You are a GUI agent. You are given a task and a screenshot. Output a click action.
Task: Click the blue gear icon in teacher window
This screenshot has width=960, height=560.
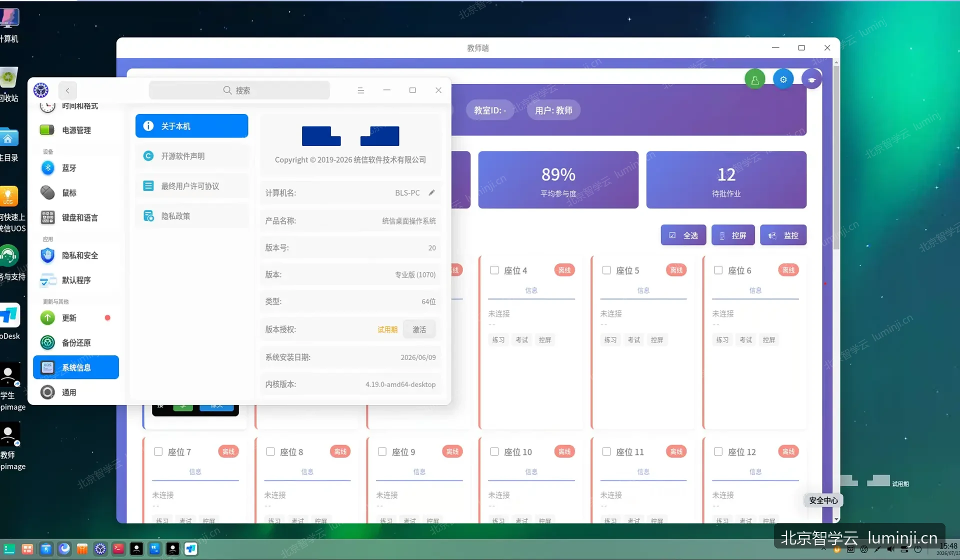click(783, 79)
